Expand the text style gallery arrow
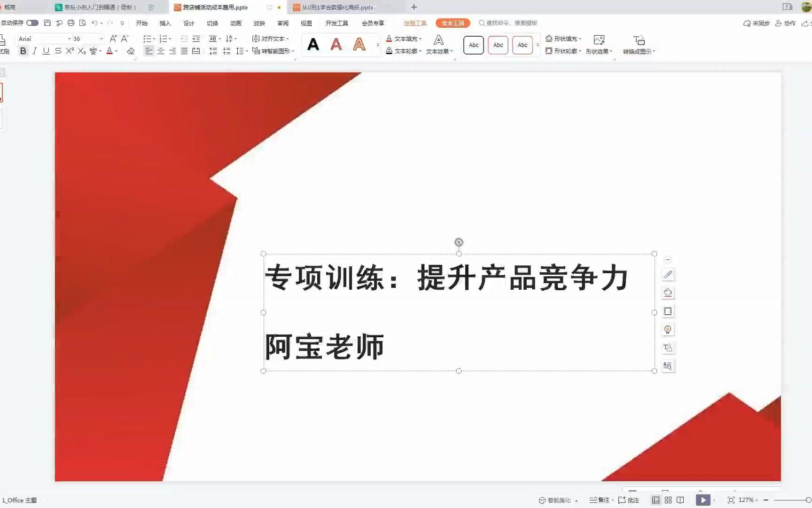 point(378,45)
